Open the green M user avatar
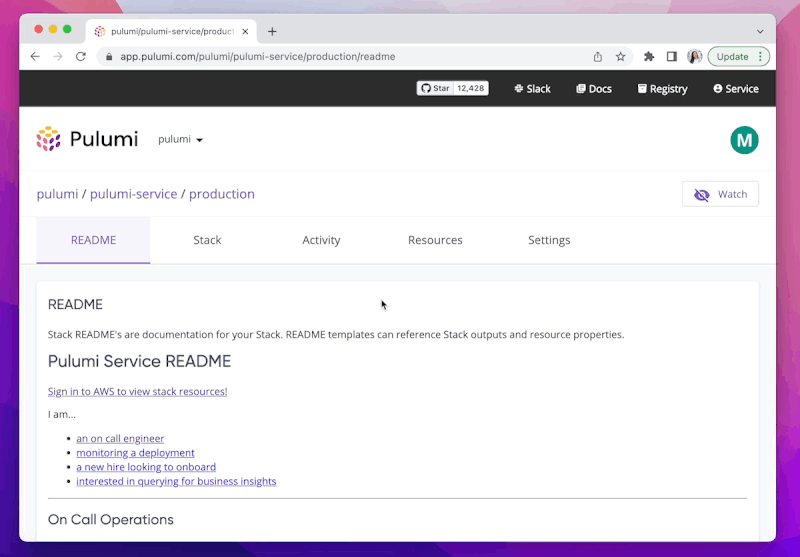800x557 pixels. coord(744,140)
